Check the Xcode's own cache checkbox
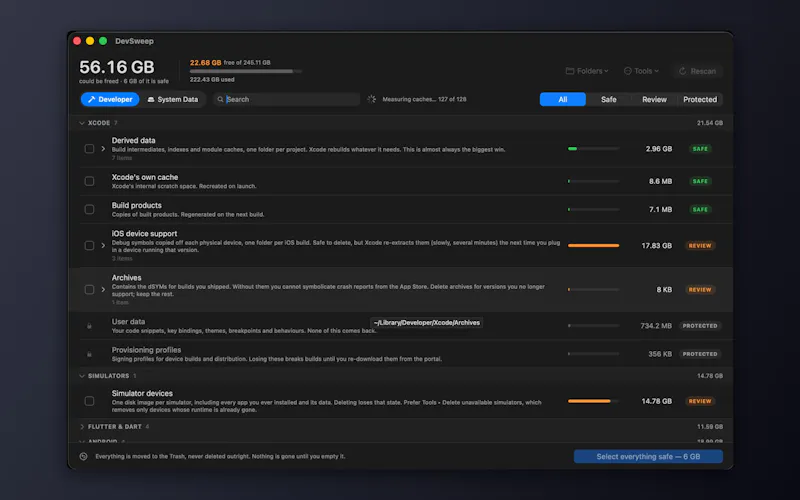The image size is (800, 500). [89, 181]
